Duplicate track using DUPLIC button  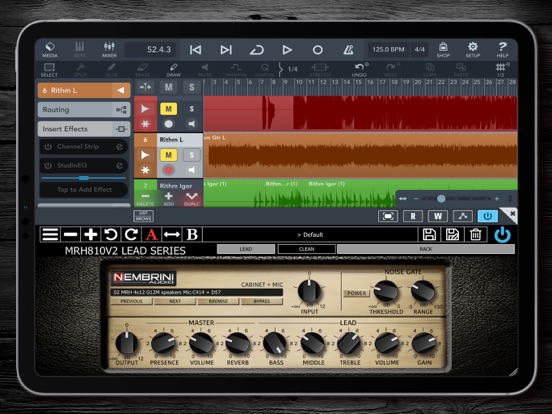coord(192,199)
